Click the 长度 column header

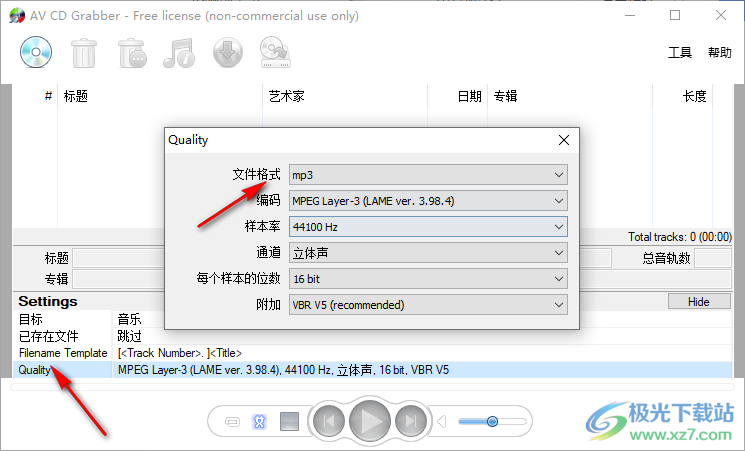pyautogui.click(x=683, y=96)
